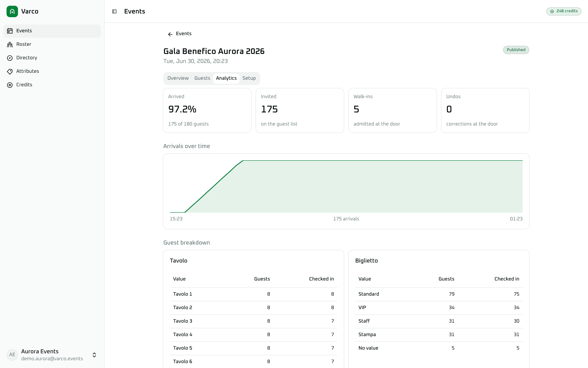Click the Arrived 97.2% card
This screenshot has height=368, width=588.
coord(207,110)
